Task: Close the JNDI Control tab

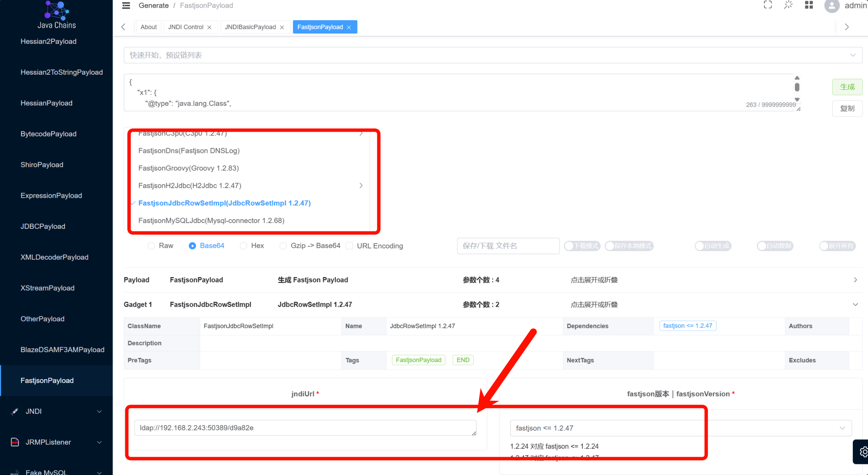Action: pyautogui.click(x=209, y=27)
